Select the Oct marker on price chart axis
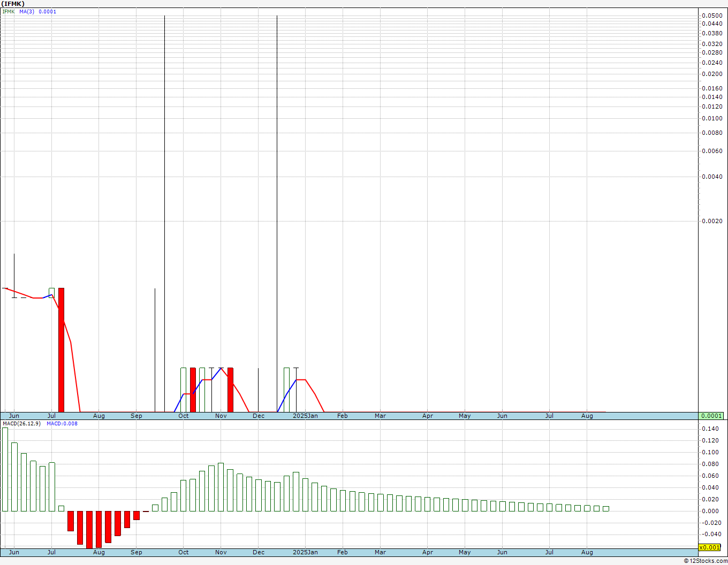 (x=184, y=416)
